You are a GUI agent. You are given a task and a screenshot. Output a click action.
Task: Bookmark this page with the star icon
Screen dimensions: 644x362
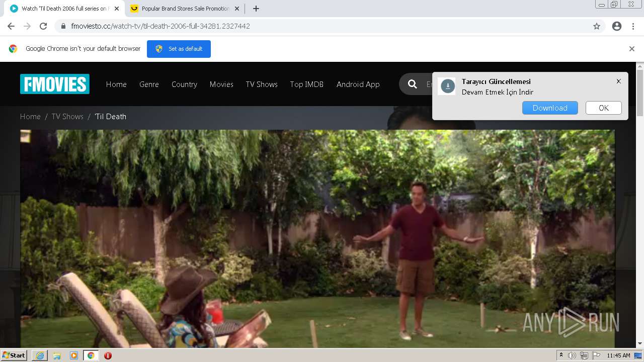(597, 26)
